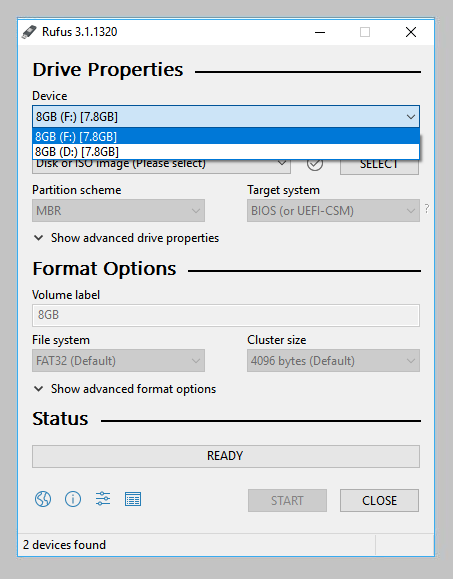Viewport: 453px width, 579px height.
Task: Click the checksum checkmark icon
Action: tap(315, 164)
